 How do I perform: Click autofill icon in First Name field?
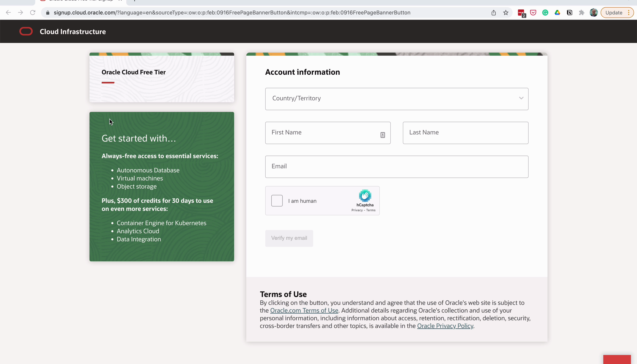383,135
